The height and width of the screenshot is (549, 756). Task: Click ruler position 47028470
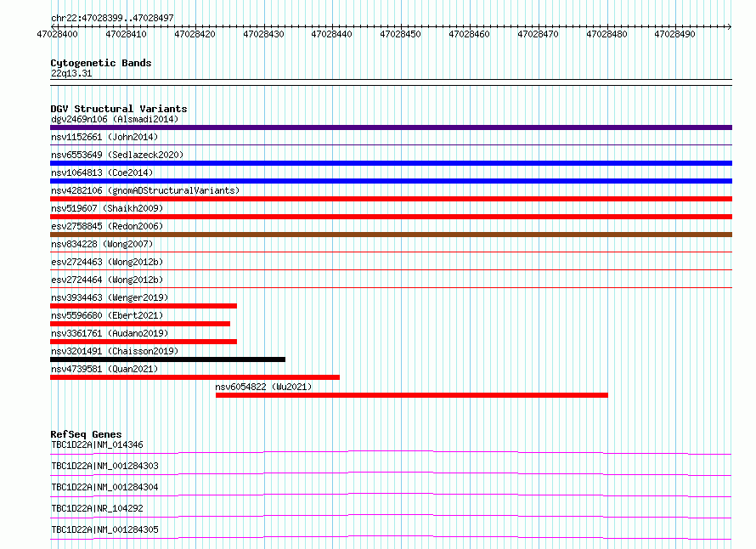[538, 34]
